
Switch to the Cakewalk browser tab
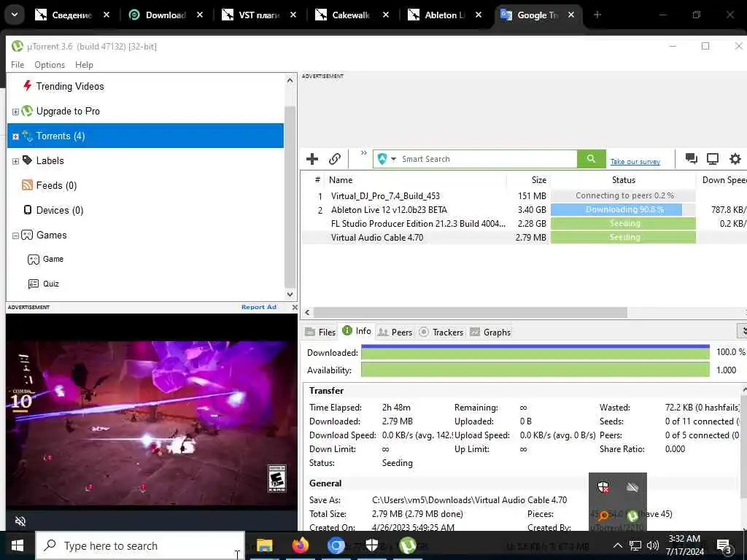[x=352, y=15]
